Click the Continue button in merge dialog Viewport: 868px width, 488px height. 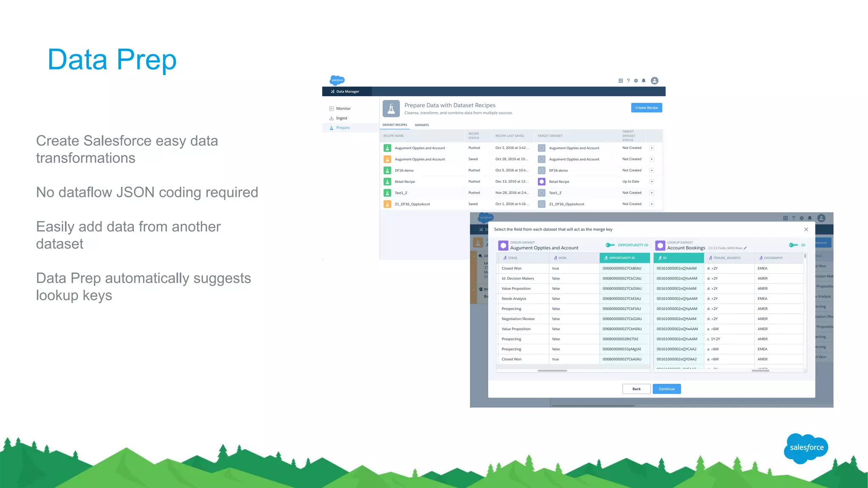click(x=667, y=389)
